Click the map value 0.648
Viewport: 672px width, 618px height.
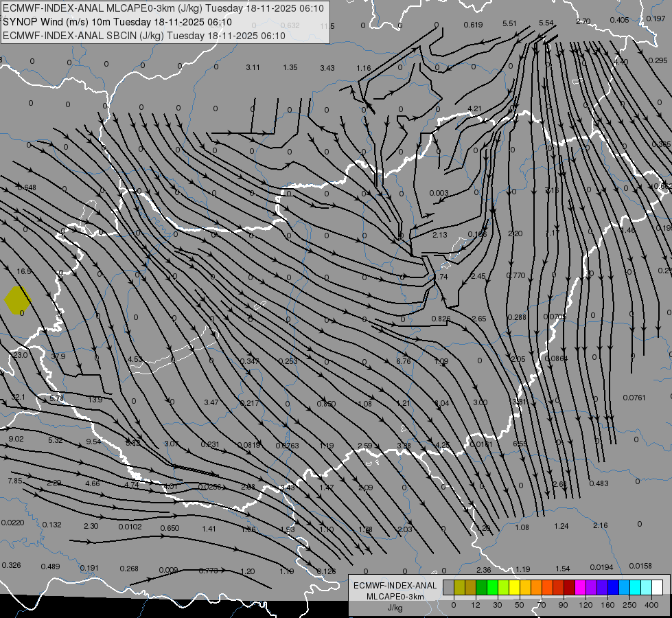pos(27,187)
